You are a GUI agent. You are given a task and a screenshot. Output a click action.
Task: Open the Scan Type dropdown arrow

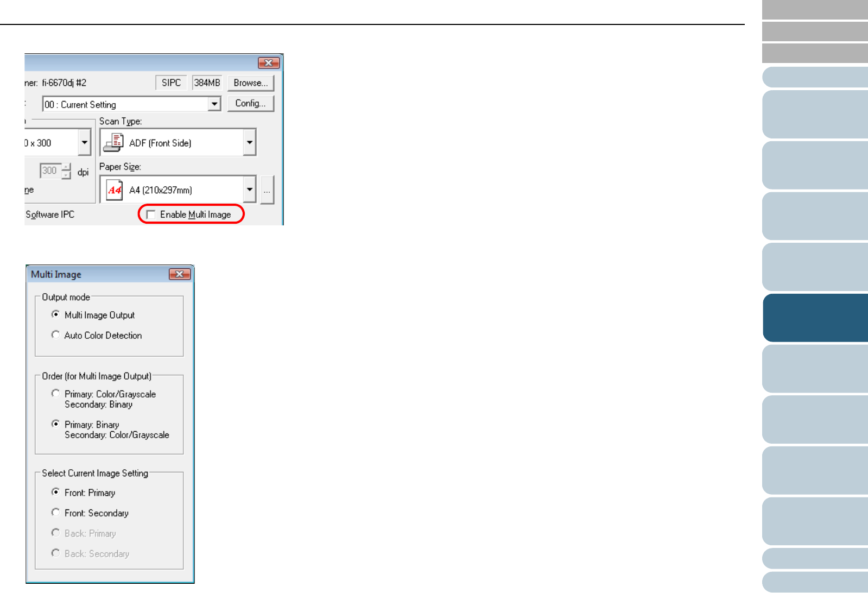pos(249,143)
